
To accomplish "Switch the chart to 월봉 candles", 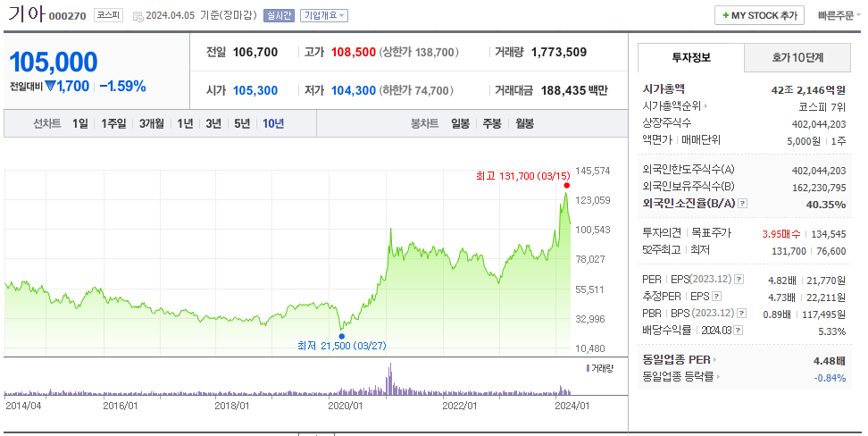I will click(525, 123).
